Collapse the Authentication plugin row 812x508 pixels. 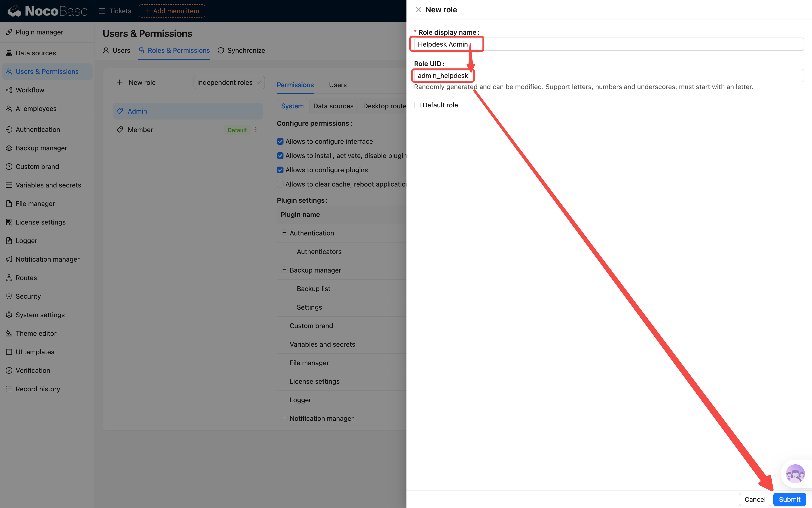[x=284, y=233]
